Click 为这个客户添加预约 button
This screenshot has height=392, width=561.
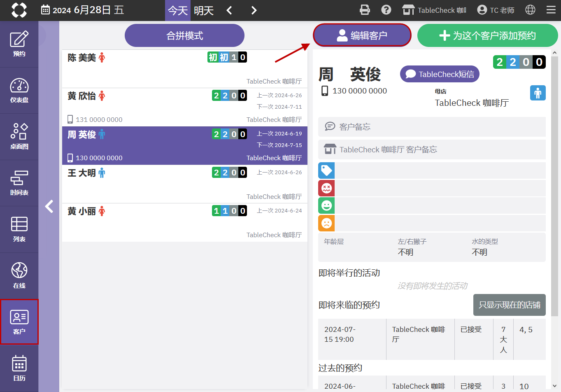coord(488,35)
